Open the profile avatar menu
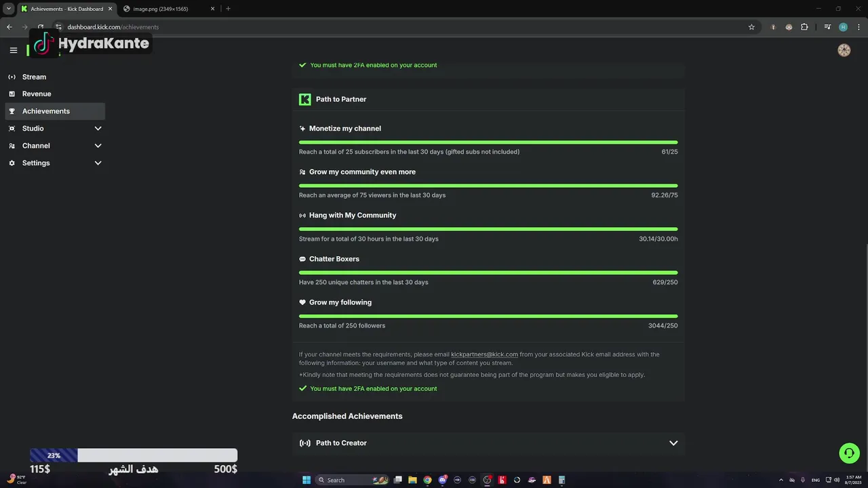Viewport: 868px width, 488px height. (x=844, y=50)
